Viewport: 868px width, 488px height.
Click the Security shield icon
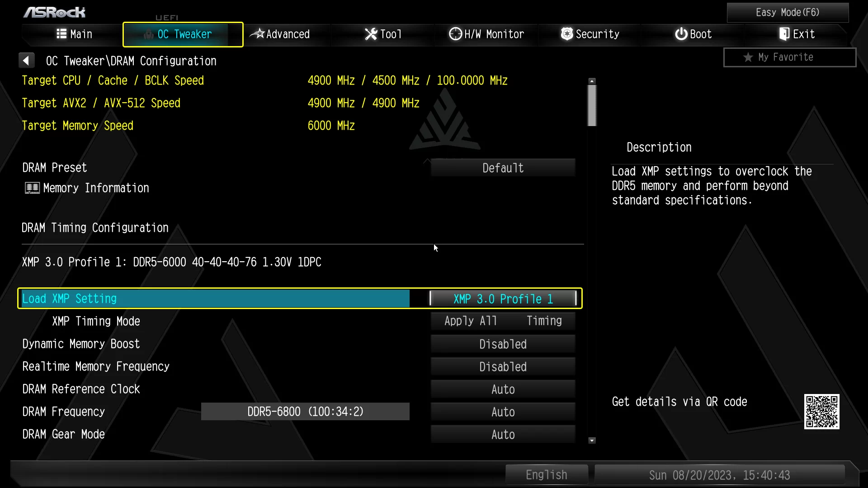tap(566, 34)
